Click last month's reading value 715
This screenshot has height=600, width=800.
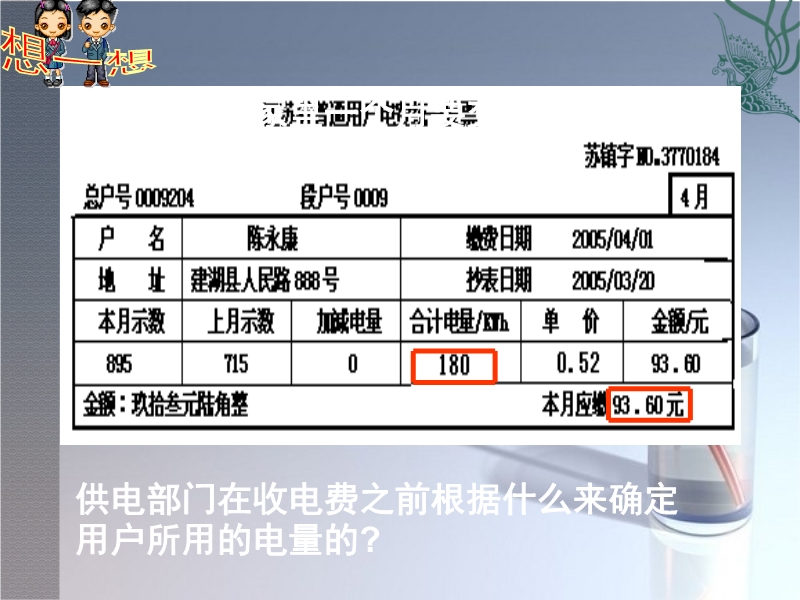[x=235, y=363]
